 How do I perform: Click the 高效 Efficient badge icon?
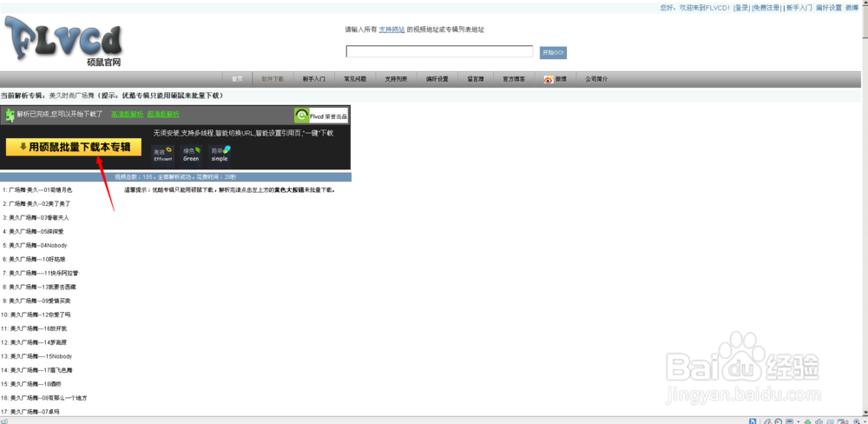[x=163, y=155]
